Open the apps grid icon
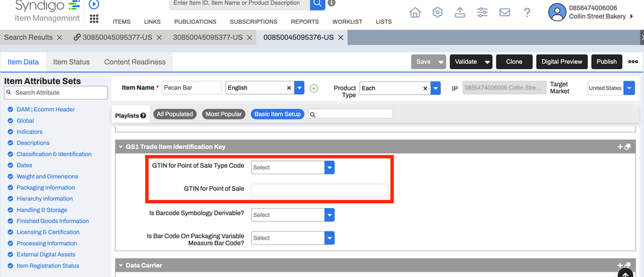 (x=94, y=19)
